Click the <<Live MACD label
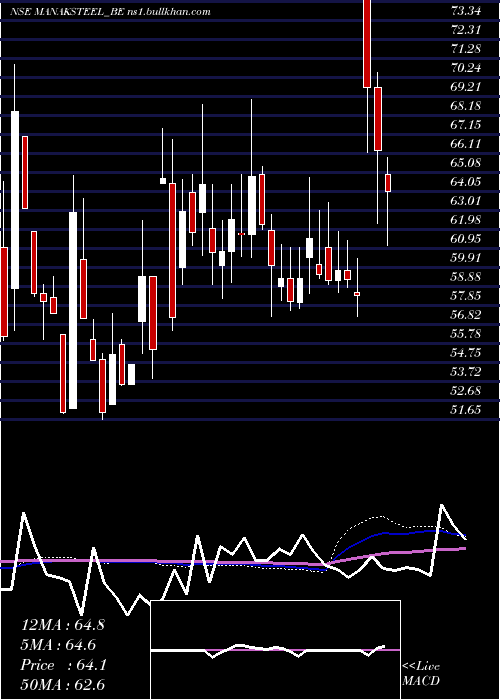Screen dimensions: 500x700 coord(421,673)
